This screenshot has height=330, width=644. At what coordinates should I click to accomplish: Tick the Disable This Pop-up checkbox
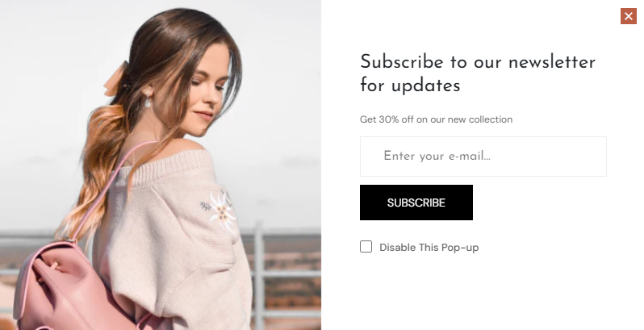pos(366,247)
